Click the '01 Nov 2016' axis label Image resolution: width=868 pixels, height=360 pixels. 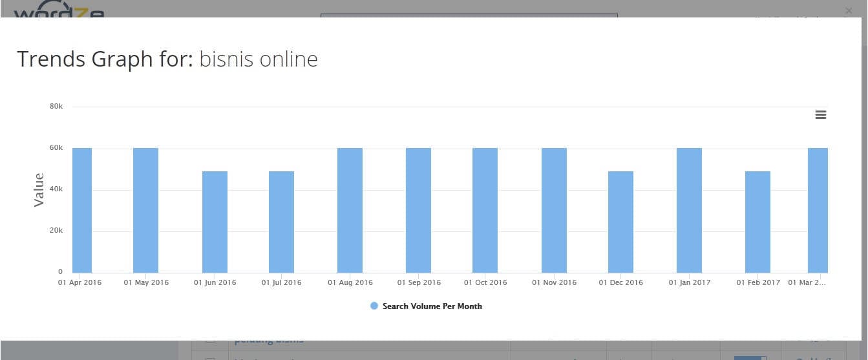tap(554, 282)
